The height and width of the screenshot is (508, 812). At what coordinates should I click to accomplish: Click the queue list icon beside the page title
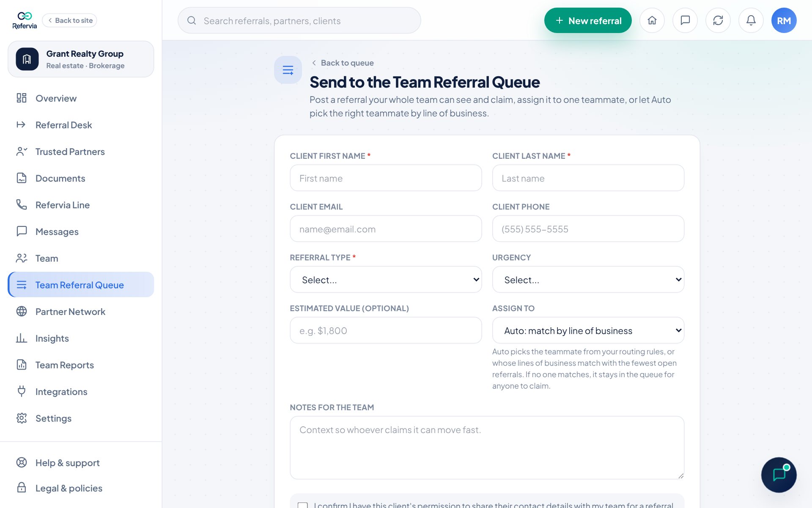pyautogui.click(x=288, y=70)
